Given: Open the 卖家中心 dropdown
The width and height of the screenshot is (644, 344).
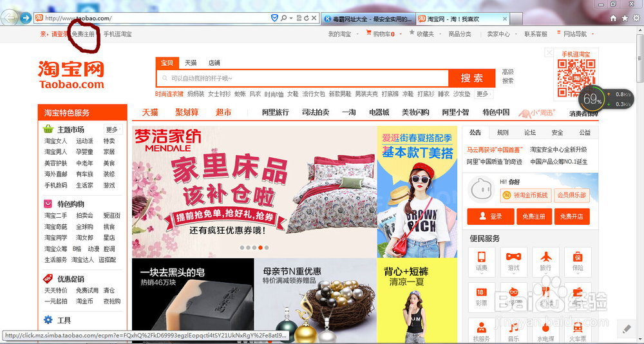Looking at the screenshot, I should (x=502, y=34).
